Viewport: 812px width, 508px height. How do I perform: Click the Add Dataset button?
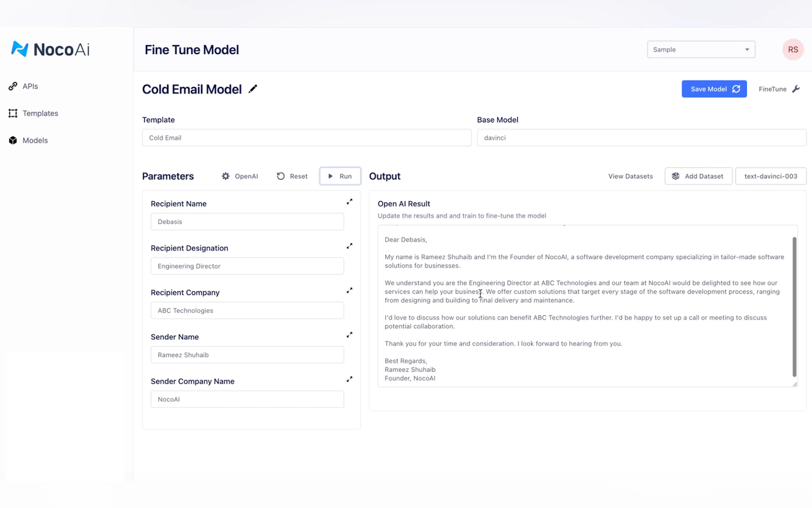698,176
